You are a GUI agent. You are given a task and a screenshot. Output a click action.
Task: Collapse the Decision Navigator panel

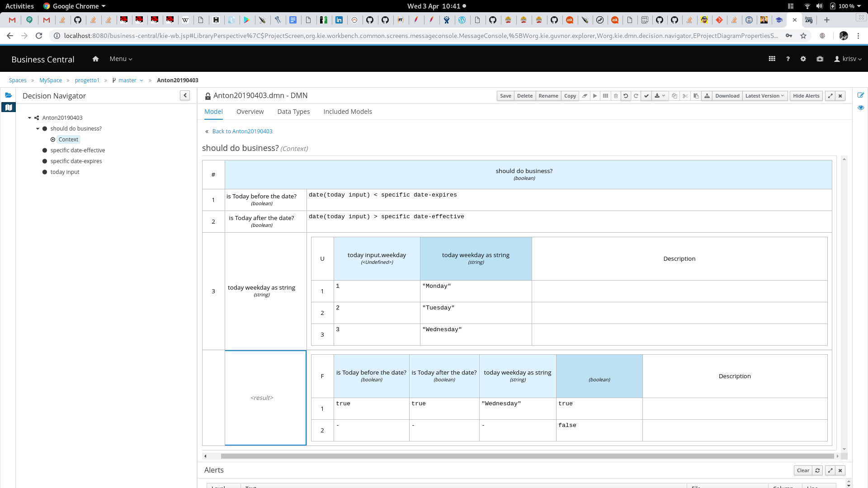185,95
